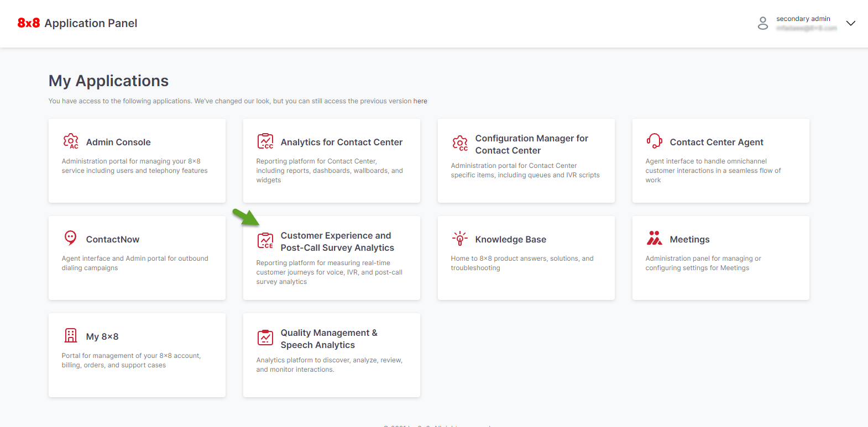Click the Quality Management chart icon
Image resolution: width=868 pixels, height=427 pixels.
(x=265, y=338)
